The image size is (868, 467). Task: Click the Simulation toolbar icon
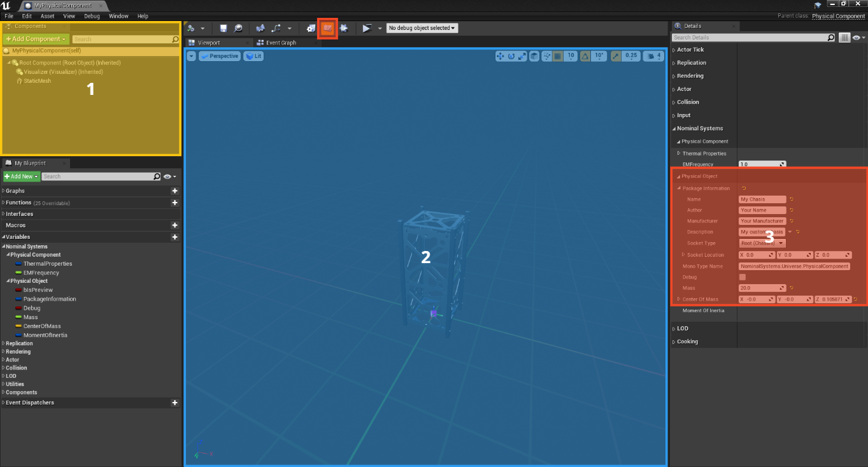coord(343,28)
